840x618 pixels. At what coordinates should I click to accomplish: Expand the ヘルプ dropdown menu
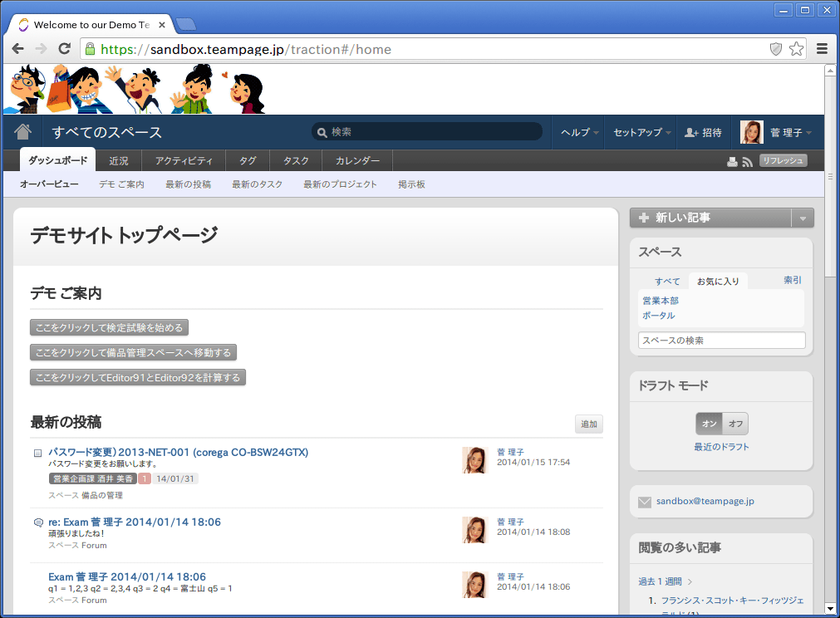[579, 133]
